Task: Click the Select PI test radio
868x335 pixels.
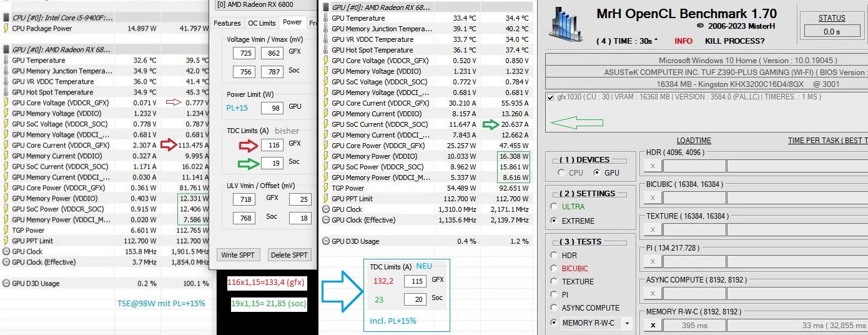Action: [x=554, y=294]
